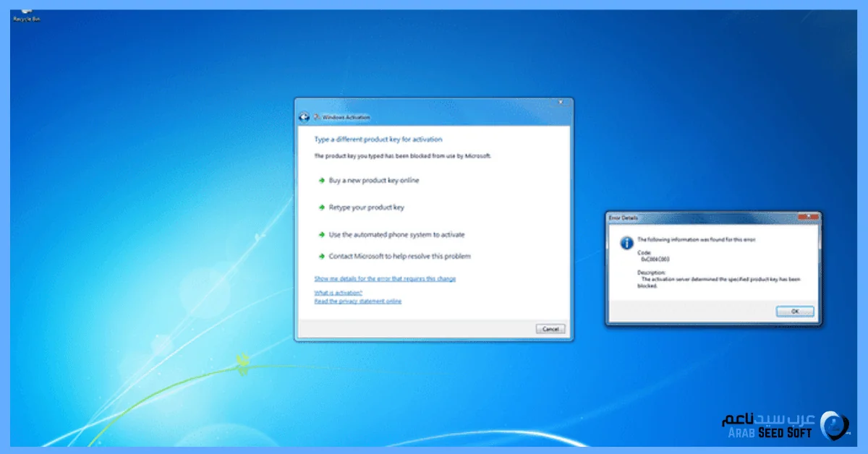Viewport: 868px width, 454px height.
Task: Select Contact Microsoft to help resolve this problem
Action: pyautogui.click(x=399, y=256)
